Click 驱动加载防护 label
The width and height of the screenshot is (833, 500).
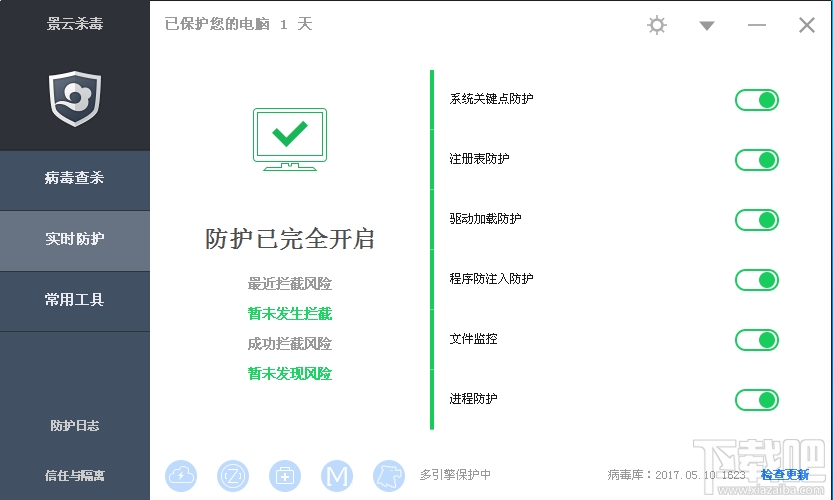(485, 219)
